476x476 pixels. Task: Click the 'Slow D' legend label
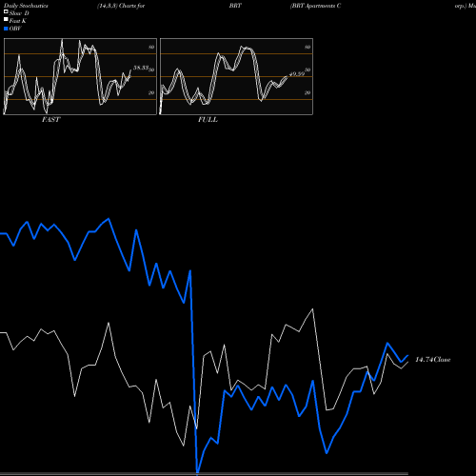pos(19,13)
